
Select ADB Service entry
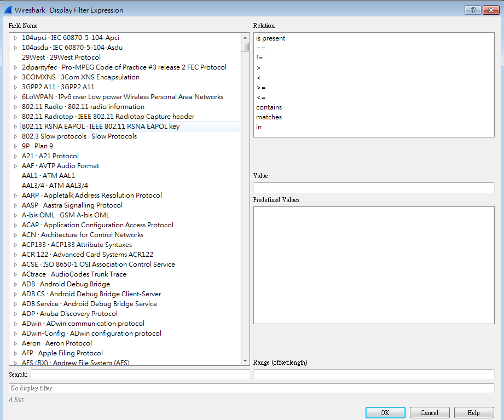pos(89,304)
